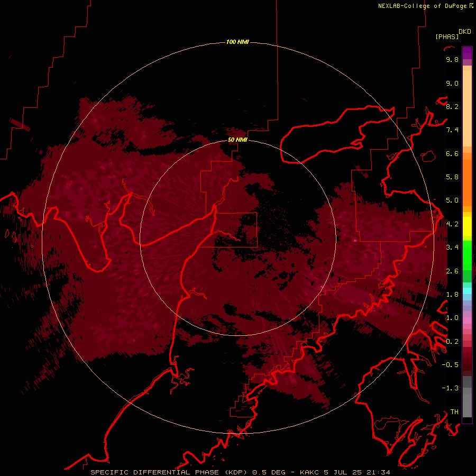
Task: Click the 5 JUL 25 date text
Action: 343,472
